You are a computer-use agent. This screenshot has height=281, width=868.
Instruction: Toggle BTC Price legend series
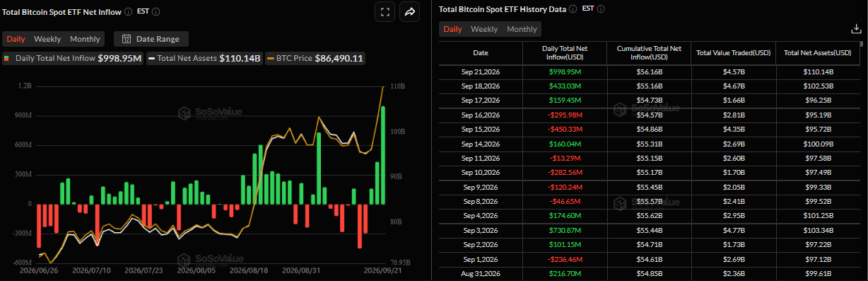tap(315, 58)
